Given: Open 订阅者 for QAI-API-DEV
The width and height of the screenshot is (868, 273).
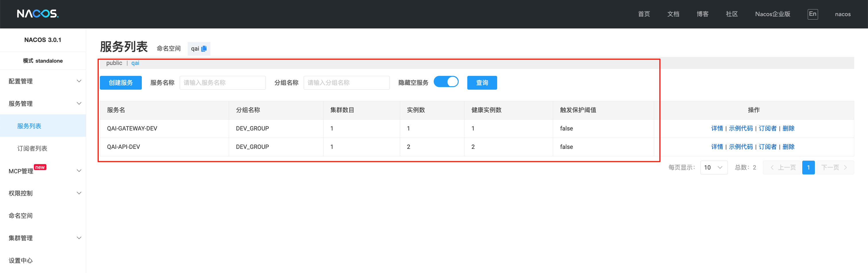Looking at the screenshot, I should pos(767,147).
